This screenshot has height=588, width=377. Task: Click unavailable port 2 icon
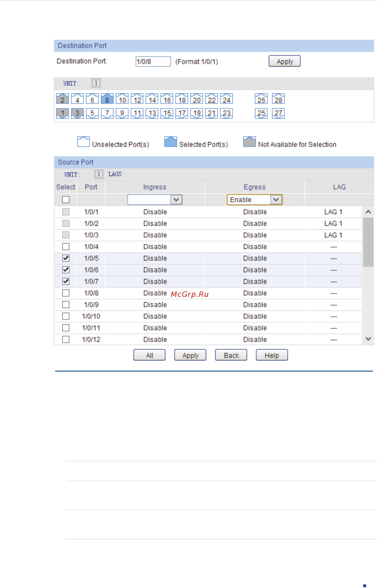[x=62, y=99]
